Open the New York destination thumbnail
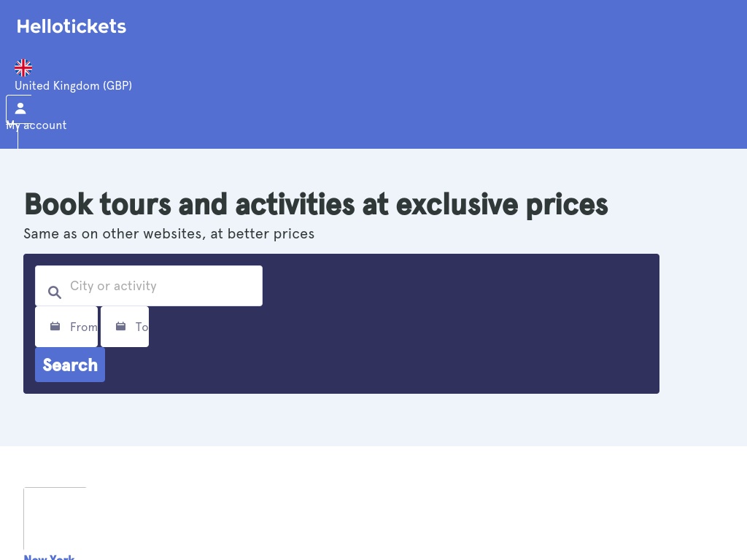 tap(55, 518)
